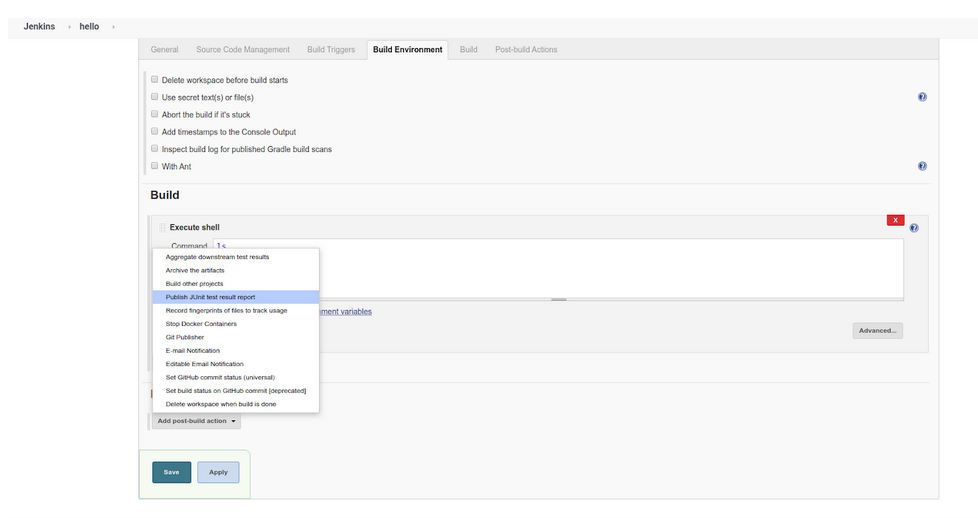Click breadcrumb arrow after Jenkins
978x518 pixels.
69,26
